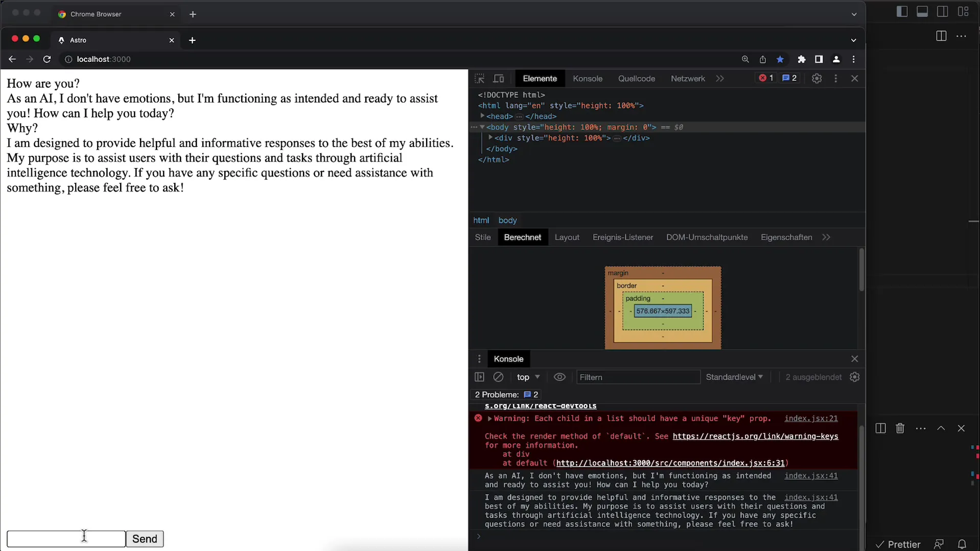
Task: Close the Konsole drawer
Action: [854, 359]
